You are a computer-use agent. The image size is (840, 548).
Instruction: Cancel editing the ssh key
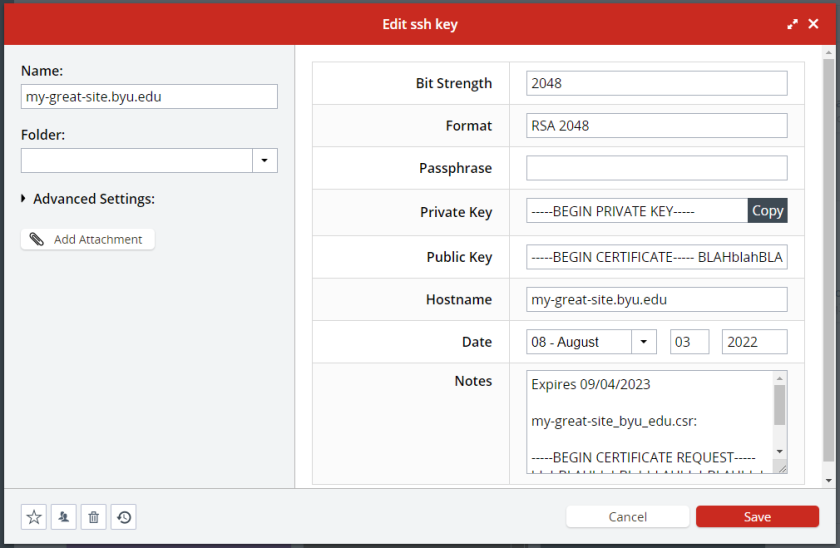(x=627, y=517)
